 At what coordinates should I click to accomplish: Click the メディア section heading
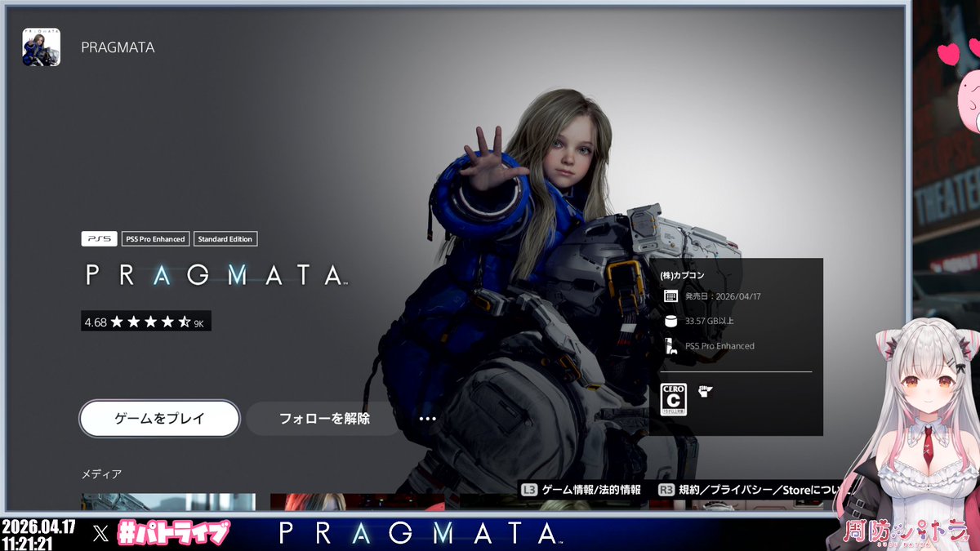tap(101, 473)
